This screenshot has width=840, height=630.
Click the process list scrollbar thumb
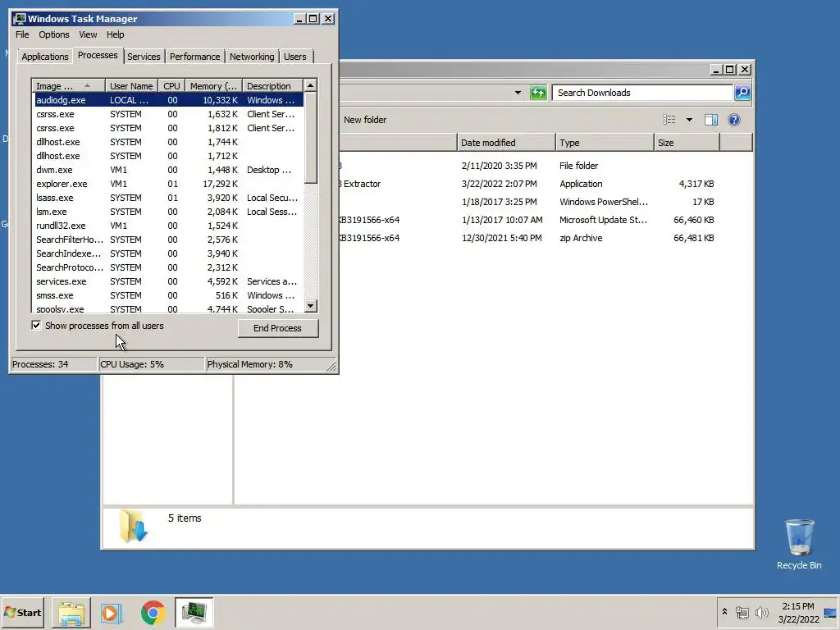tap(311, 138)
